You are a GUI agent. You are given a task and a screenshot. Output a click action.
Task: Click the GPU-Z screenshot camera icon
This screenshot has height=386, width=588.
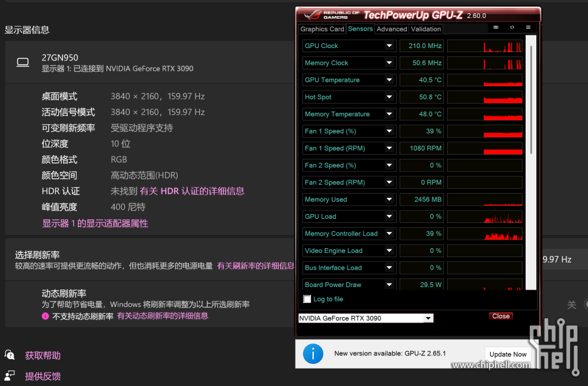(496, 28)
